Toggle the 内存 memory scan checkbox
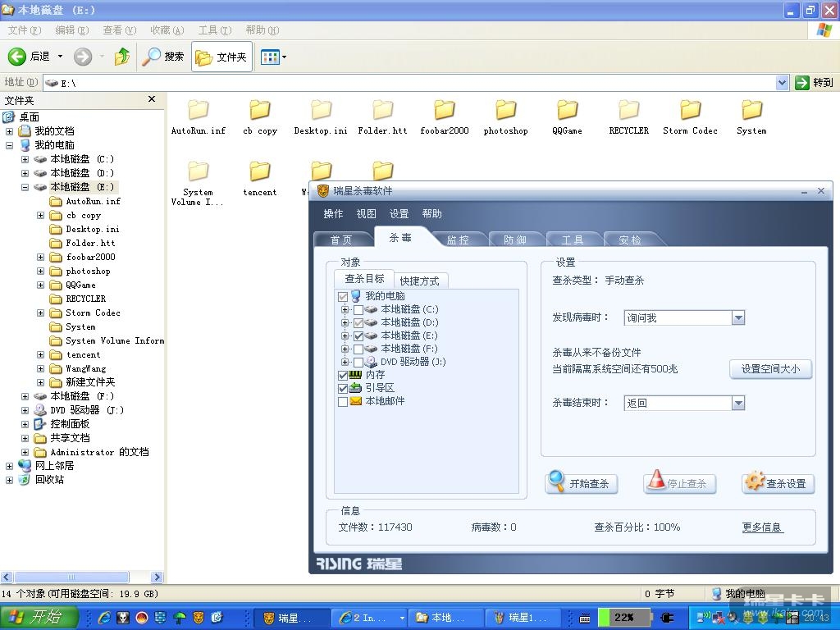The image size is (840, 630). click(343, 376)
